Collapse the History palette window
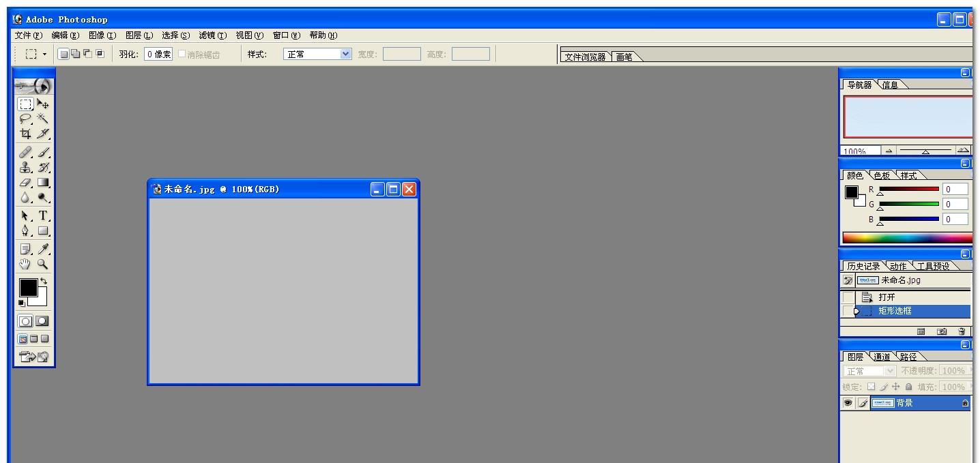This screenshot has height=463, width=980. pyautogui.click(x=965, y=254)
